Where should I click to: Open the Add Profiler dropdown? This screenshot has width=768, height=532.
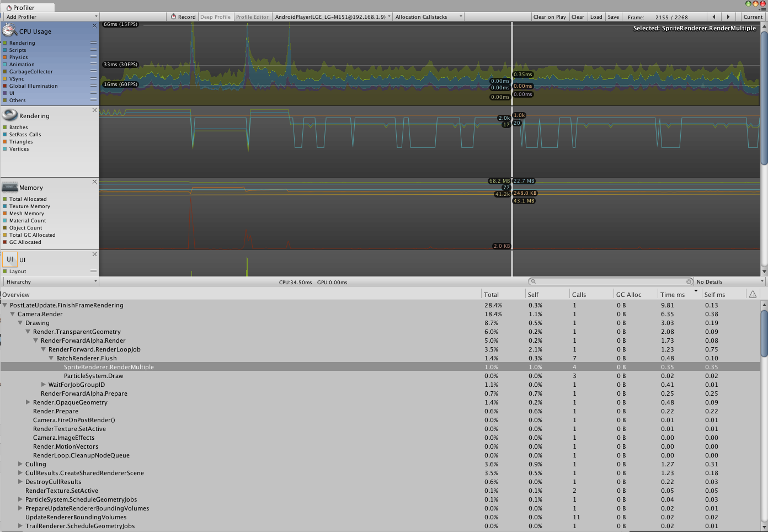click(x=50, y=17)
